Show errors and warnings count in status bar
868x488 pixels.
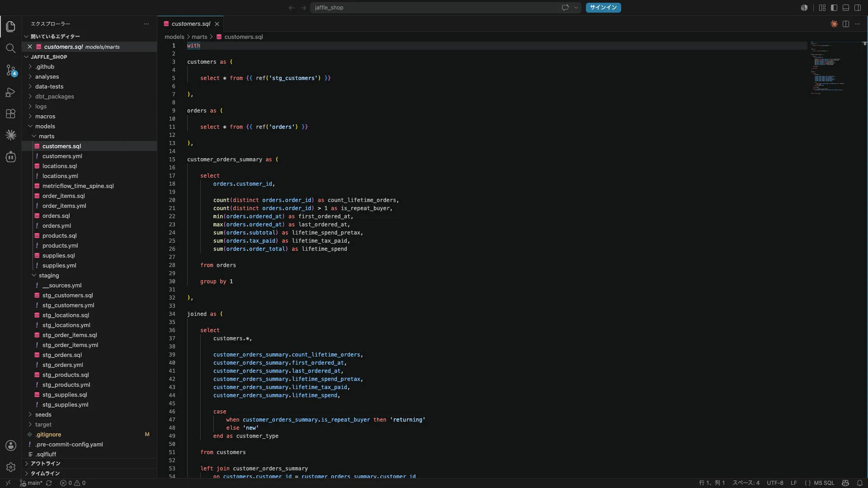(x=73, y=483)
